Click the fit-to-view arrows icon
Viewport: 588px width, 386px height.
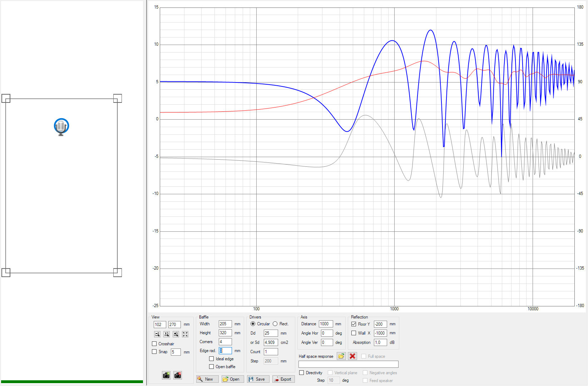(x=185, y=334)
